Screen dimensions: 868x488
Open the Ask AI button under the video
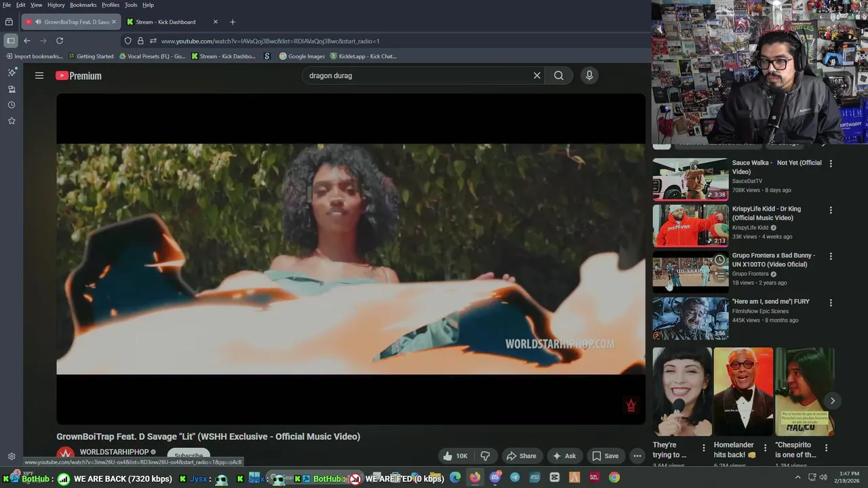click(x=564, y=456)
